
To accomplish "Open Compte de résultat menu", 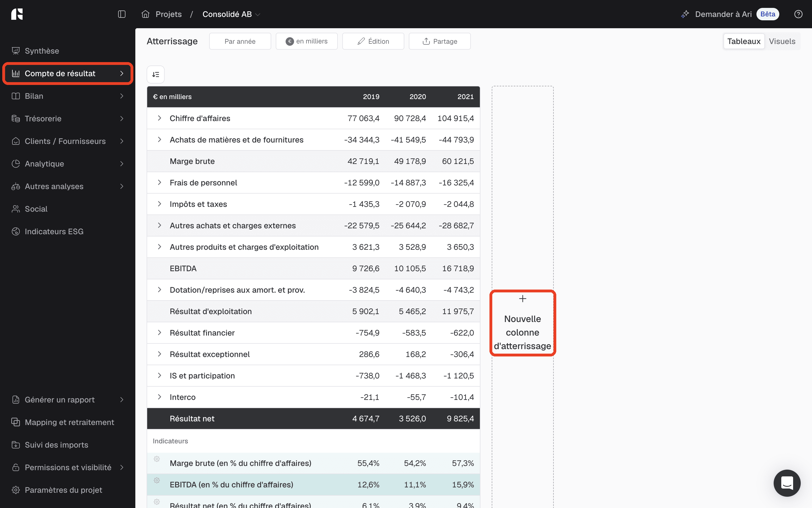I will (68, 73).
